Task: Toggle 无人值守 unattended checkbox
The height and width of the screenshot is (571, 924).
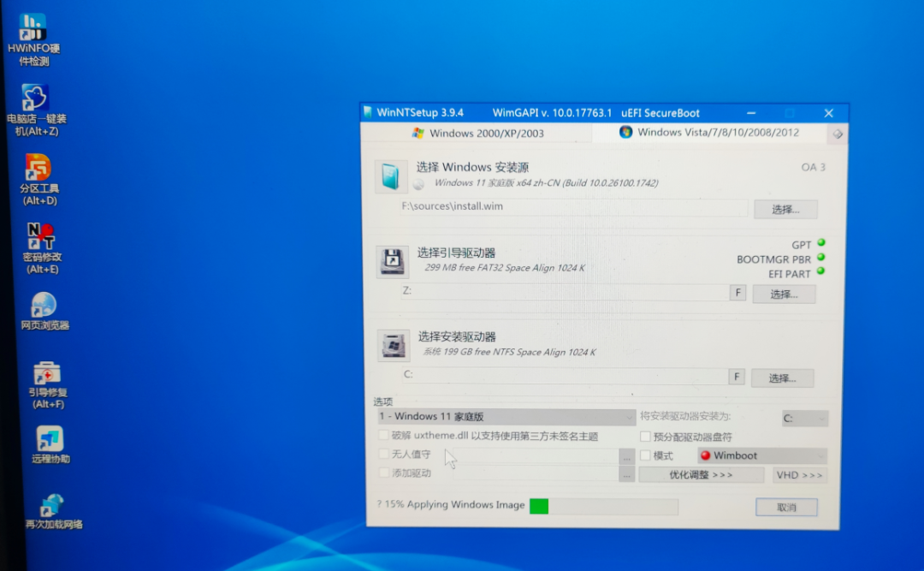Action: [x=383, y=455]
